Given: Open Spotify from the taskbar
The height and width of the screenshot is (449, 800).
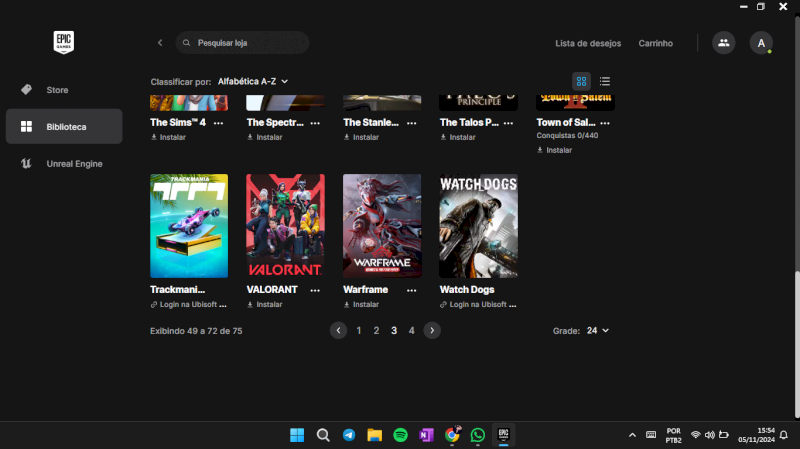Looking at the screenshot, I should pos(400,435).
